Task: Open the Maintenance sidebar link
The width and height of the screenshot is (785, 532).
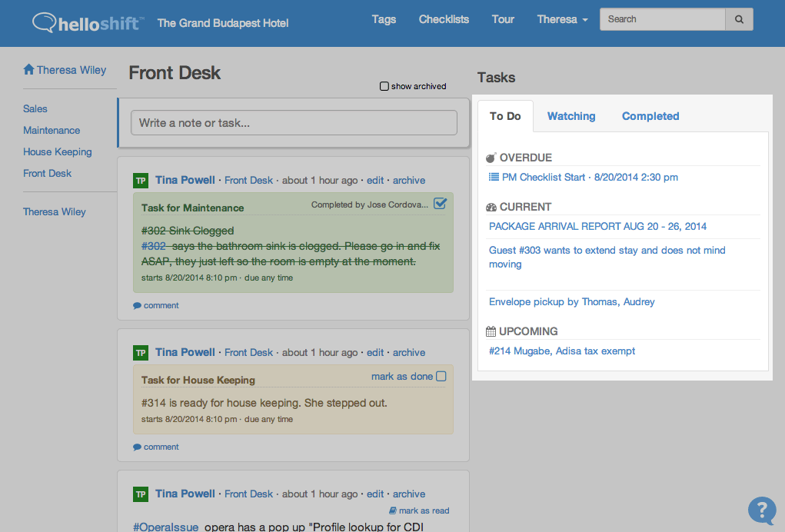Action: [x=52, y=130]
